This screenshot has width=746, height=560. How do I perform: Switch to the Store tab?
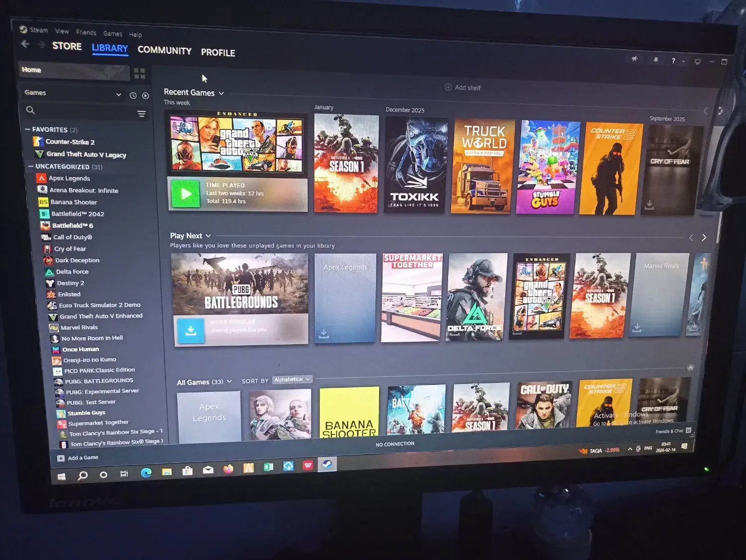click(67, 46)
